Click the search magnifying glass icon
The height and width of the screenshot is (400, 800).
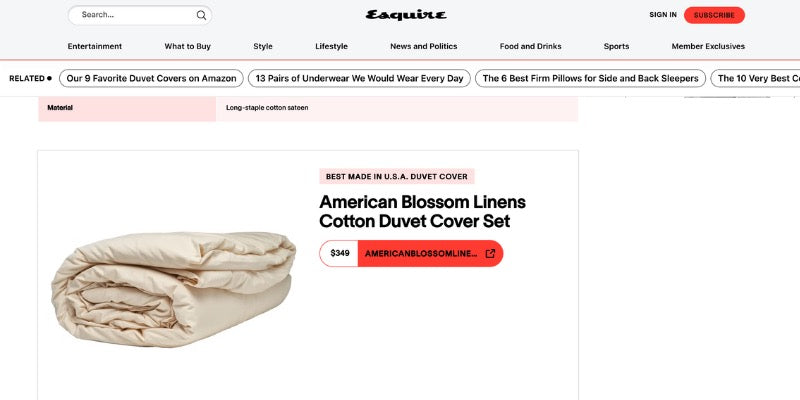click(201, 15)
